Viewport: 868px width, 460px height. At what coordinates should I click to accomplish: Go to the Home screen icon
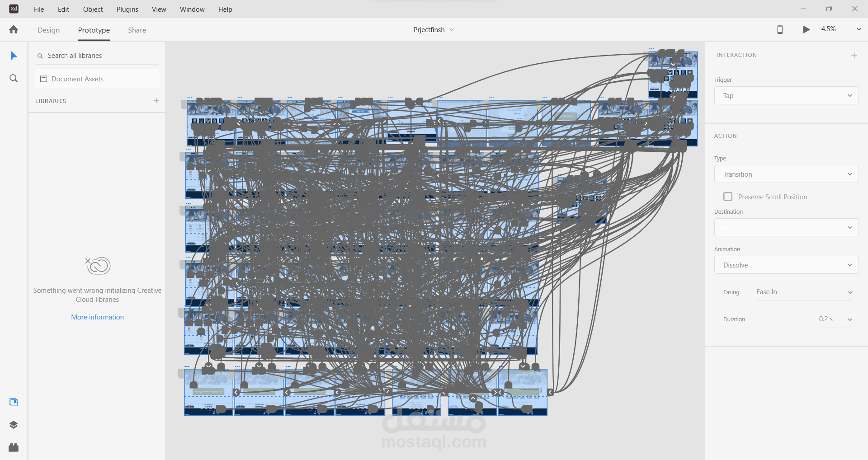point(14,30)
